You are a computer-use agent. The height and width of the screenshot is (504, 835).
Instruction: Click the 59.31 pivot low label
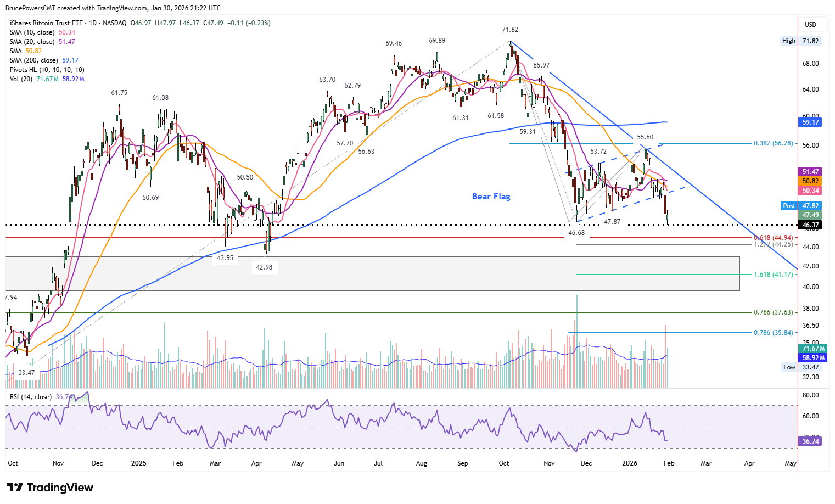point(528,132)
